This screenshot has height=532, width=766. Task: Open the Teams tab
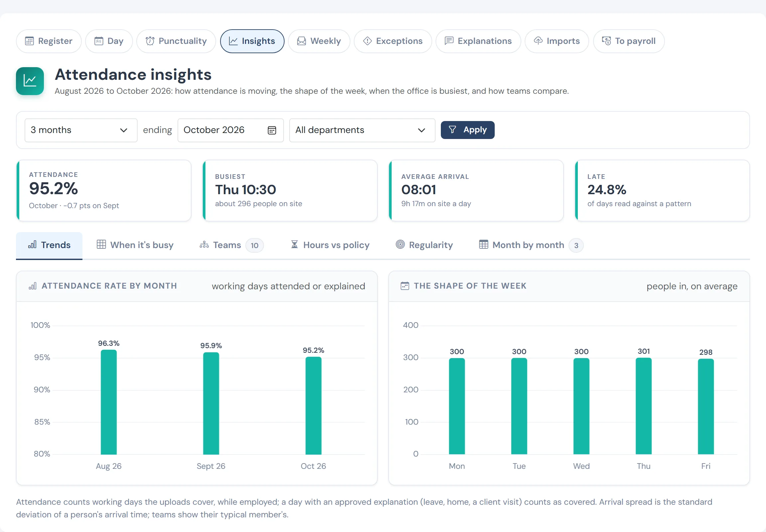point(232,245)
